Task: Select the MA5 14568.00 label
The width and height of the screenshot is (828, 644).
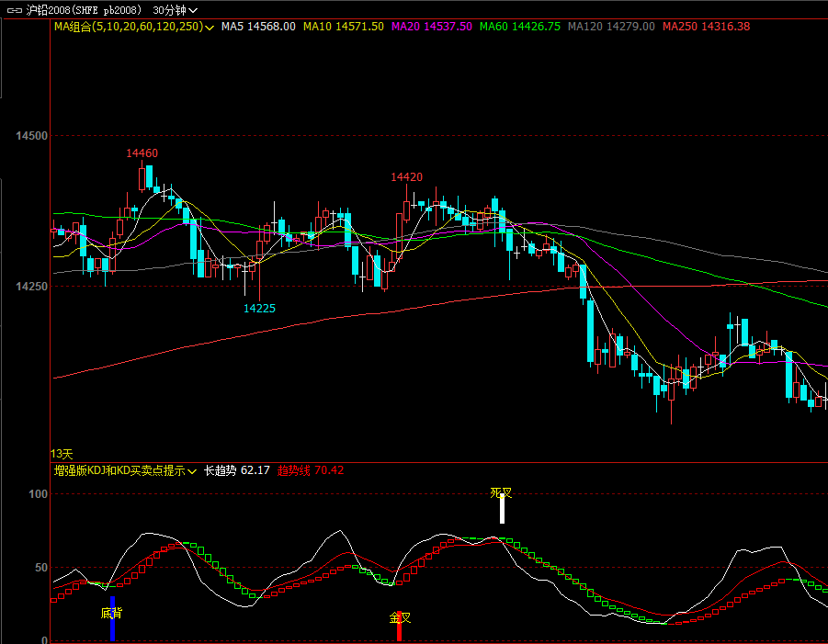Action: tap(258, 27)
